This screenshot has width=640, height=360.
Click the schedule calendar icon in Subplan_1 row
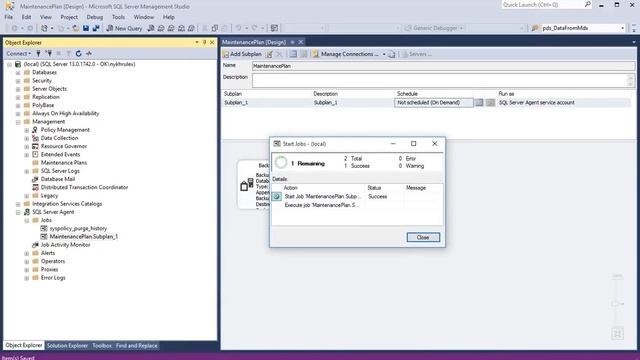pyautogui.click(x=479, y=102)
